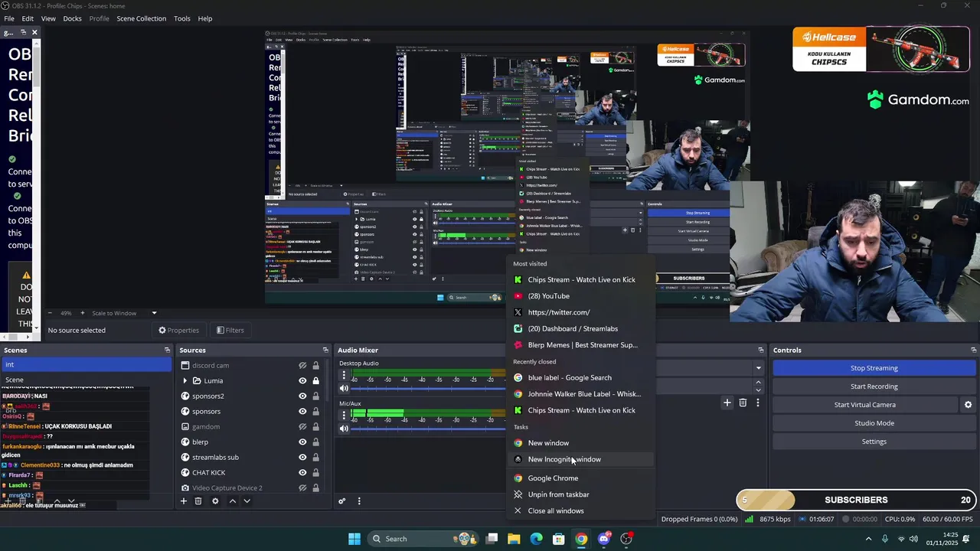Image resolution: width=980 pixels, height=551 pixels.
Task: Add a new source with the plus icon
Action: (x=184, y=501)
